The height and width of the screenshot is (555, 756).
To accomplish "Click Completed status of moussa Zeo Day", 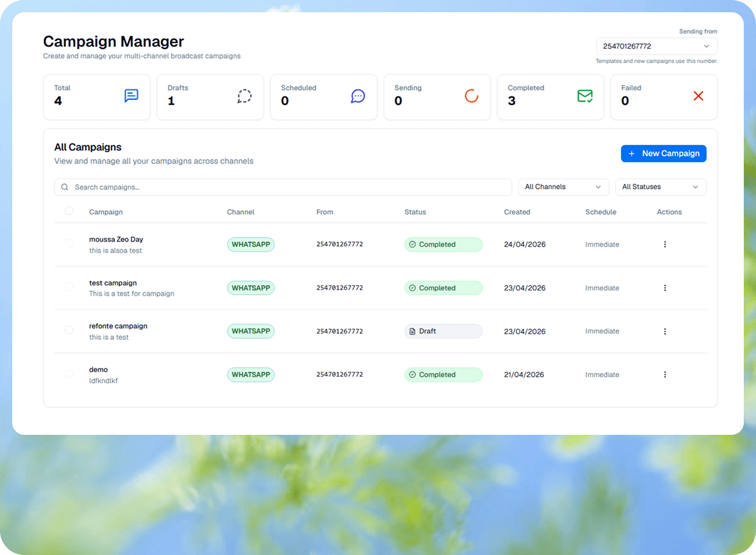I will click(x=443, y=244).
